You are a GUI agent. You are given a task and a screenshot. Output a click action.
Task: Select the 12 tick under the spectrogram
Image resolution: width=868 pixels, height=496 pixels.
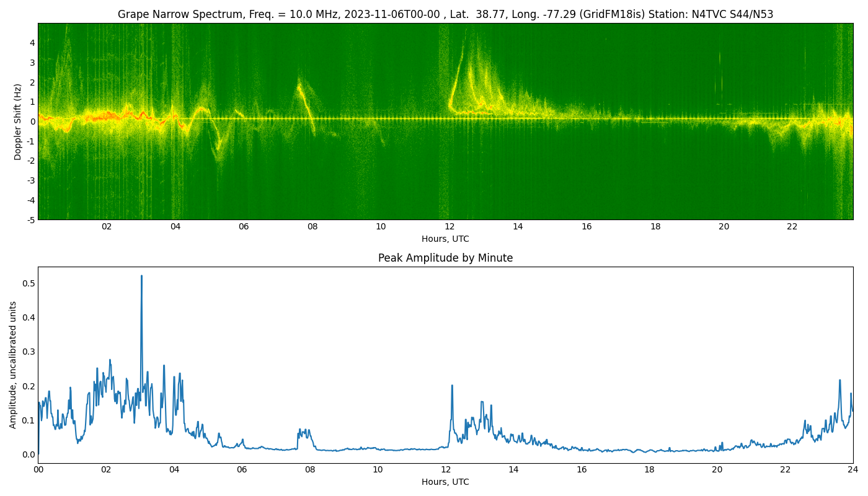click(x=450, y=227)
